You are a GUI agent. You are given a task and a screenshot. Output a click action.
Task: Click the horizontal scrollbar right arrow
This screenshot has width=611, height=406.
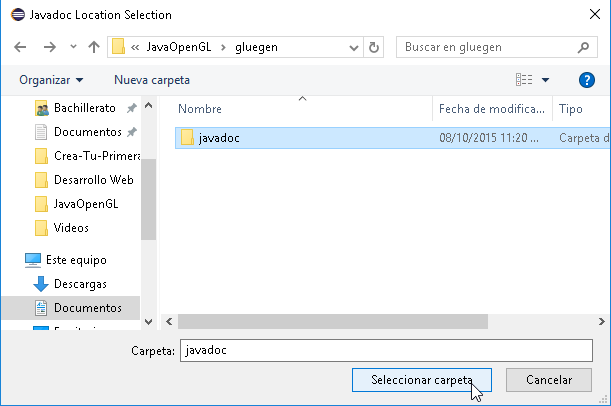pyautogui.click(x=602, y=321)
